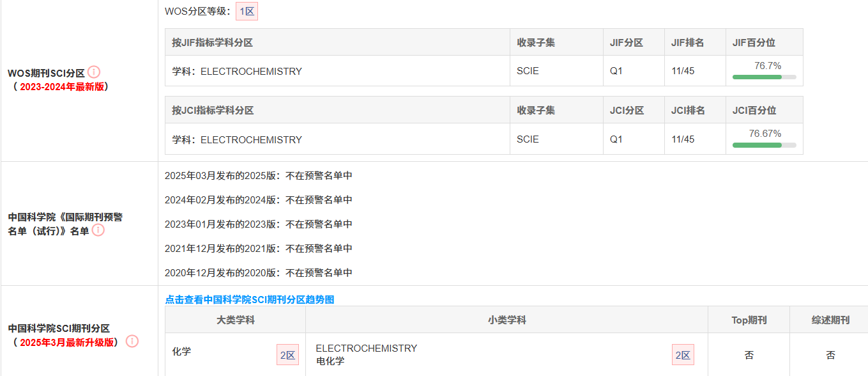
Task: Select the 2020年12月发布的2020版 warning list entry
Action: click(259, 273)
